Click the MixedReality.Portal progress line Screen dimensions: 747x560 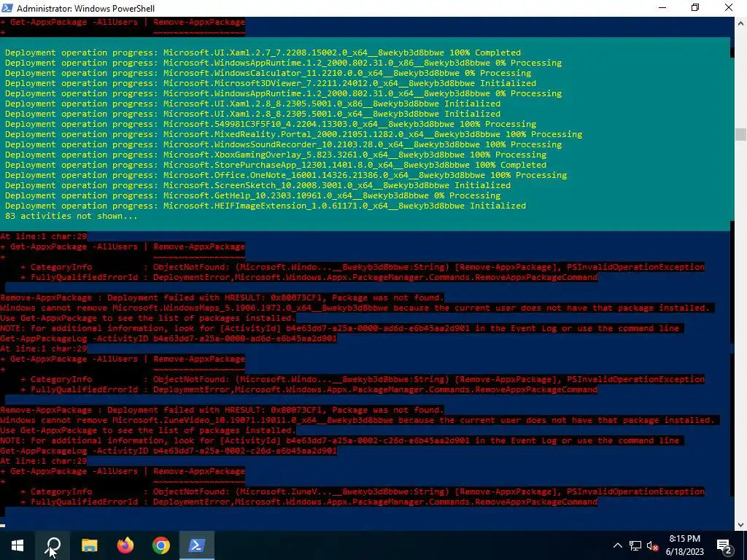point(293,134)
